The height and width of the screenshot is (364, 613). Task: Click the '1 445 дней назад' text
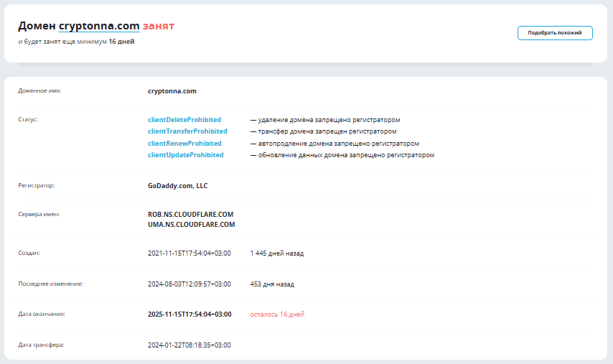[276, 253]
